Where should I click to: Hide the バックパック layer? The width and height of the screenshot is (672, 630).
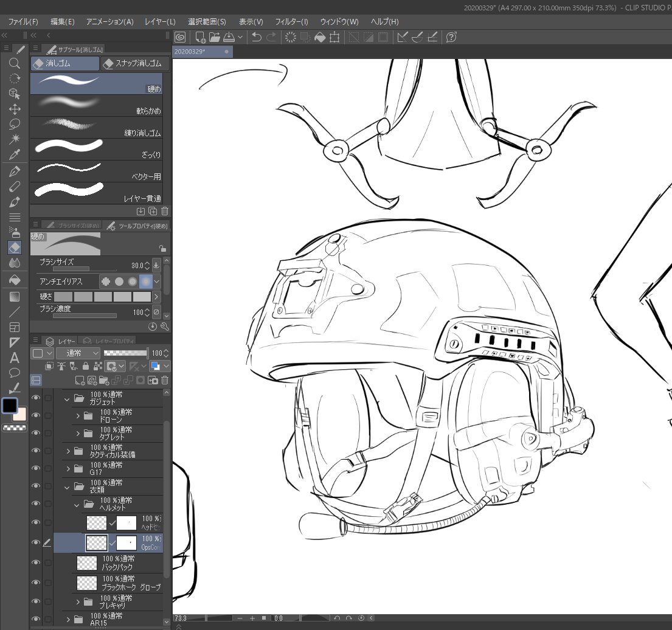click(x=36, y=562)
